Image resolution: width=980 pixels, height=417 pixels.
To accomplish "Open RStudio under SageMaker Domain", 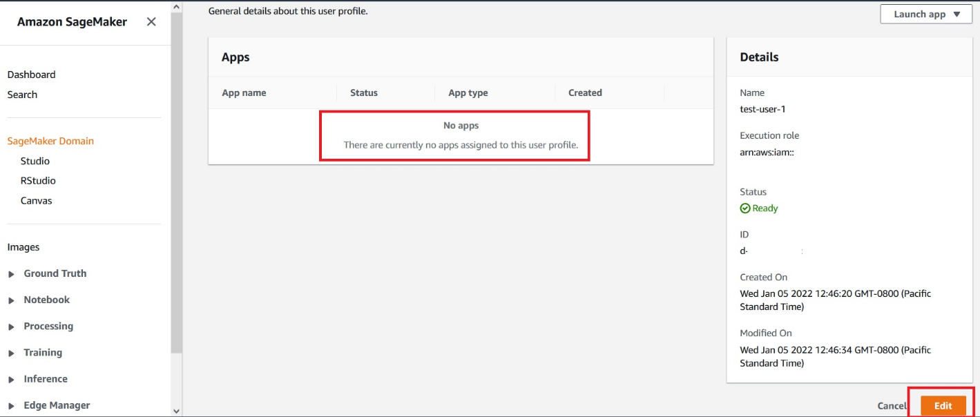I will click(x=38, y=181).
